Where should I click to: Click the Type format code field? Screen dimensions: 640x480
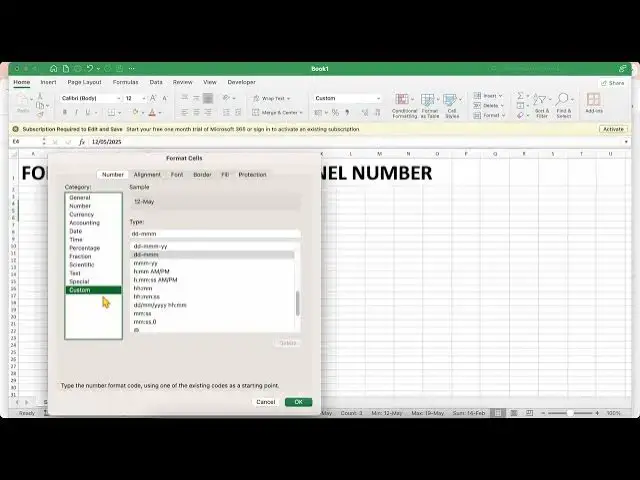coord(215,234)
